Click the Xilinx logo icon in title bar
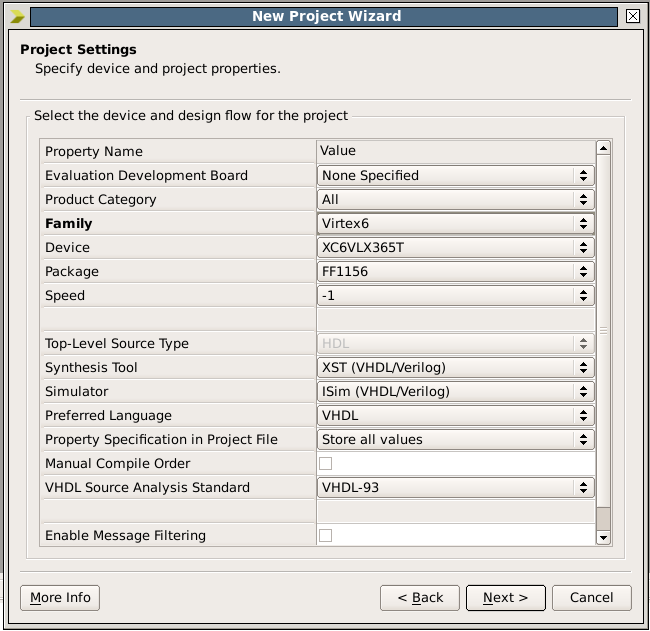The height and width of the screenshot is (631, 650). tap(17, 16)
